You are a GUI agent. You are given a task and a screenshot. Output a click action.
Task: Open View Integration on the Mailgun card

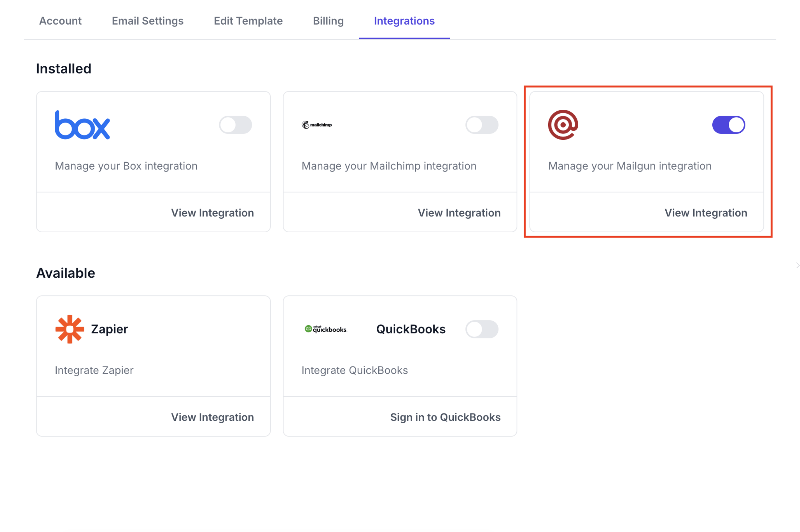[706, 213]
